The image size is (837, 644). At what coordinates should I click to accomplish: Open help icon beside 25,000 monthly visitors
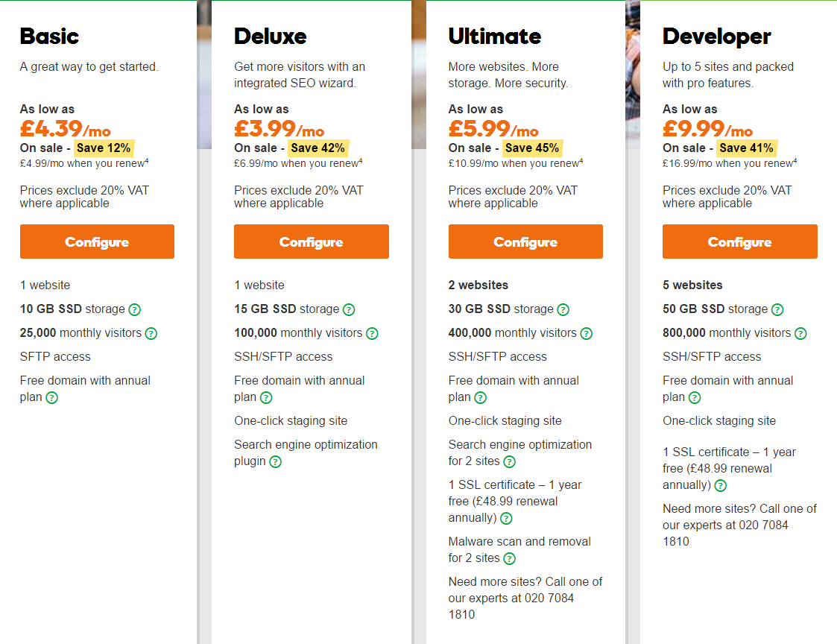coord(151,333)
